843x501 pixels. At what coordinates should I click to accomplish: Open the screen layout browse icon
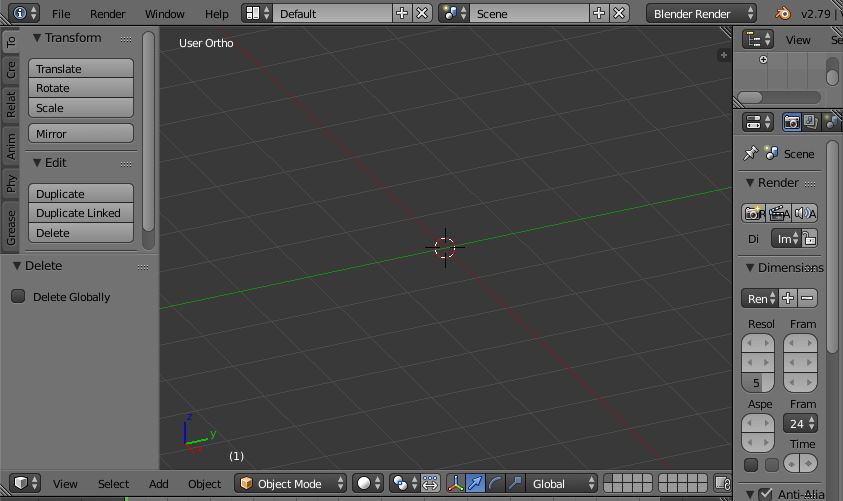(257, 13)
